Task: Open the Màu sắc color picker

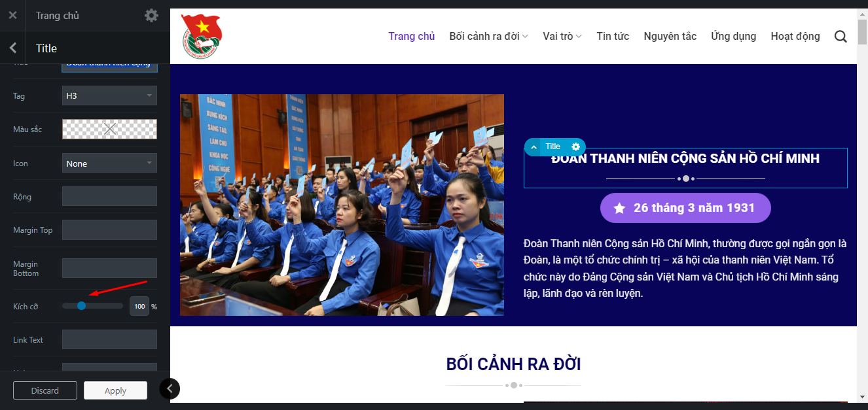Action: click(x=109, y=129)
